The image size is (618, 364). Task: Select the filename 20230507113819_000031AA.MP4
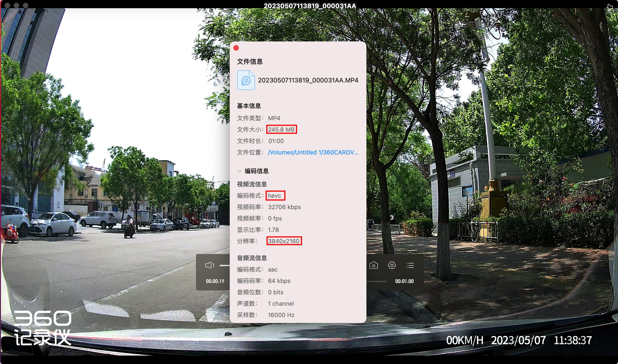308,80
